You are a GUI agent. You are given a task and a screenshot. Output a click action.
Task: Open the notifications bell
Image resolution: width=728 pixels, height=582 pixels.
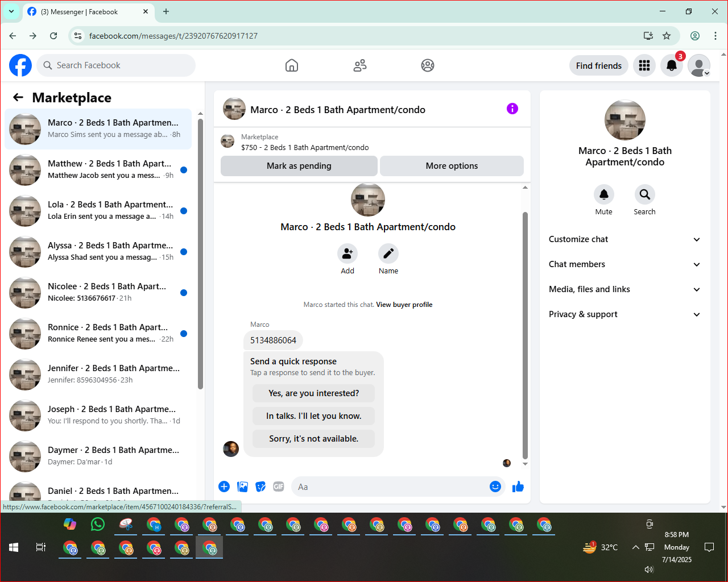[x=672, y=65]
